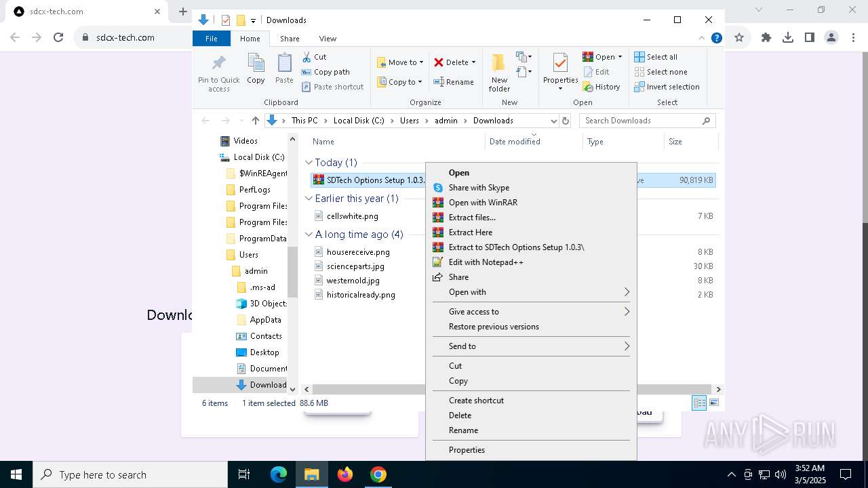Choose Properties in context menu
Viewport: 868px width, 488px height.
pos(531,450)
